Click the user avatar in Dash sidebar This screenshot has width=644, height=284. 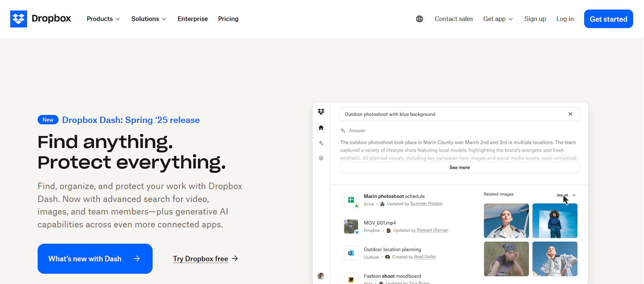[321, 276]
